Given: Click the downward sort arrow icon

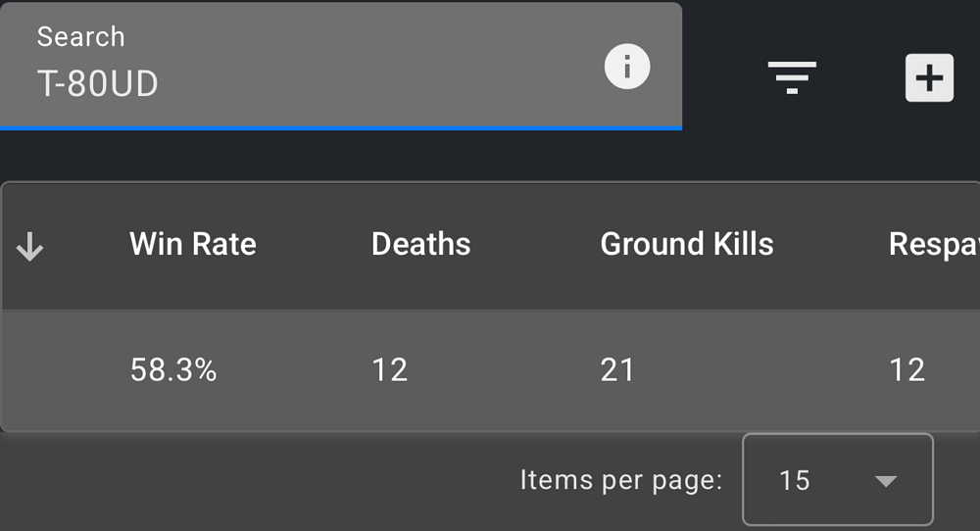Looking at the screenshot, I should click(x=30, y=249).
